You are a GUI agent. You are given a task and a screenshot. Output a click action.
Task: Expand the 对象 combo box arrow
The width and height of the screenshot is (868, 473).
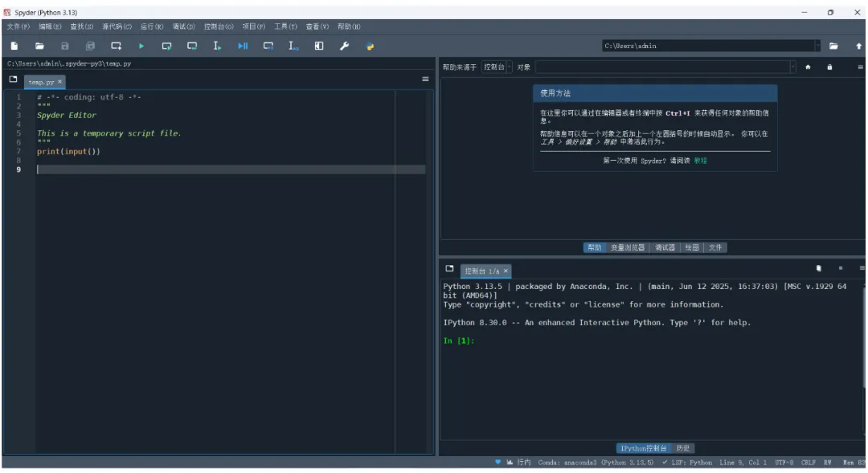click(792, 67)
